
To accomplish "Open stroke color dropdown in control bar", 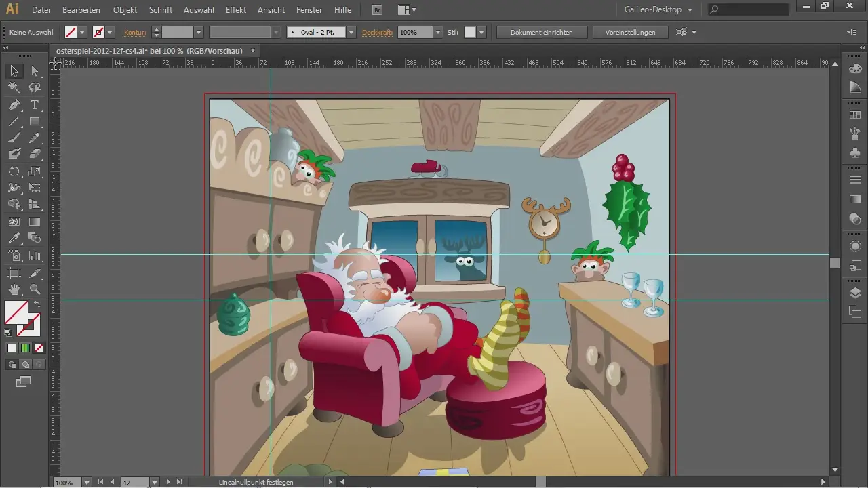I will point(110,32).
